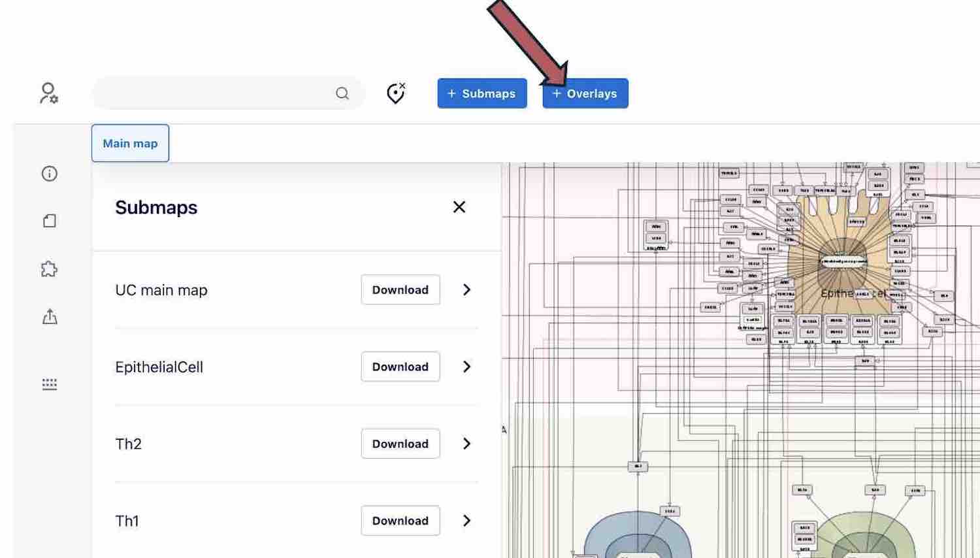Open EpithelialCell submap with chevron
This screenshot has height=558, width=980.
point(466,367)
